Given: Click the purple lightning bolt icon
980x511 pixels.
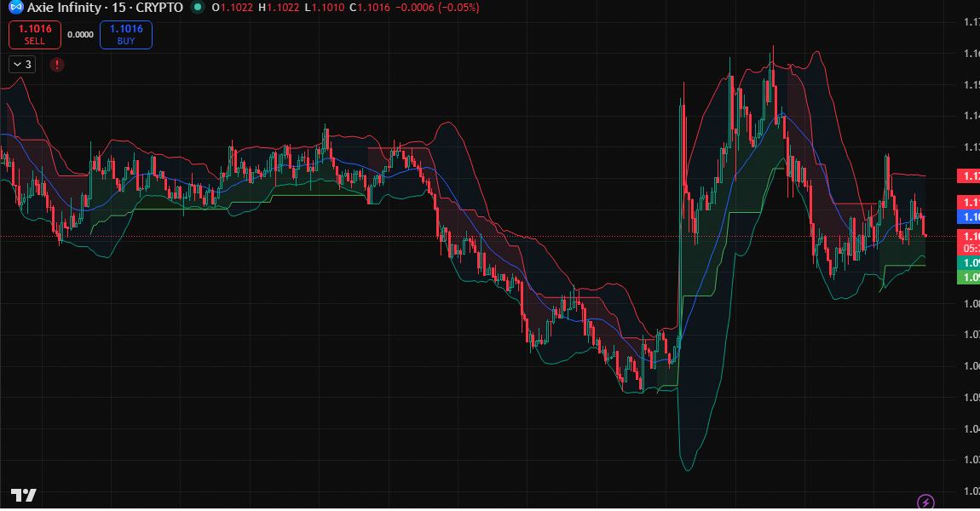Looking at the screenshot, I should click(925, 502).
